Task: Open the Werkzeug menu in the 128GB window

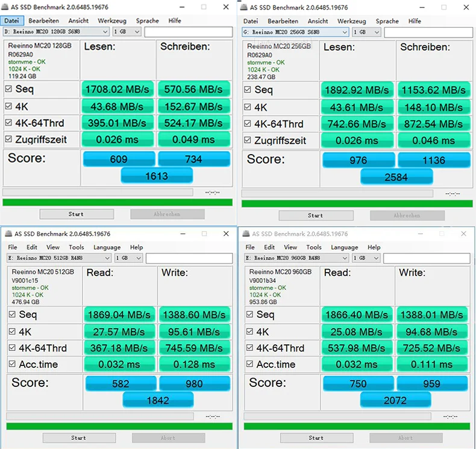Action: click(111, 20)
